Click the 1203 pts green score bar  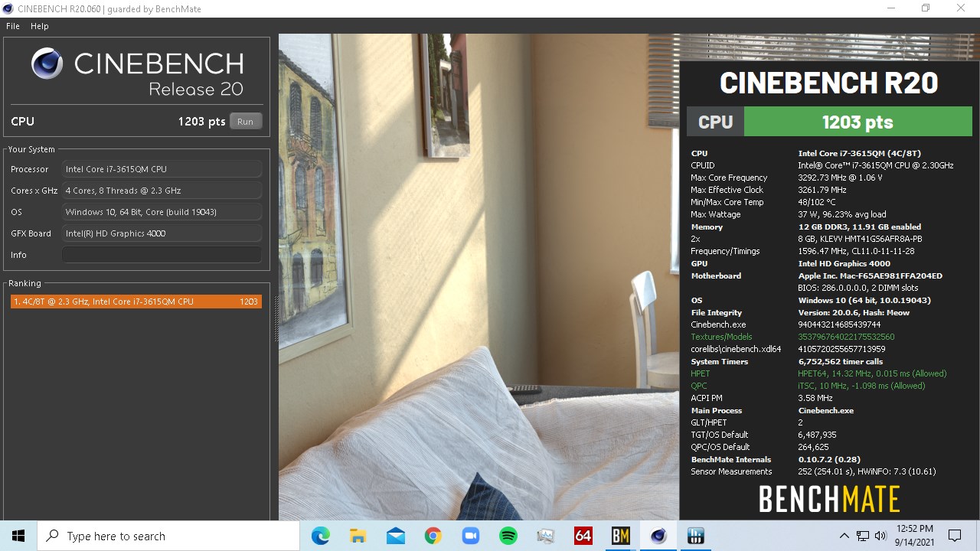(x=857, y=122)
